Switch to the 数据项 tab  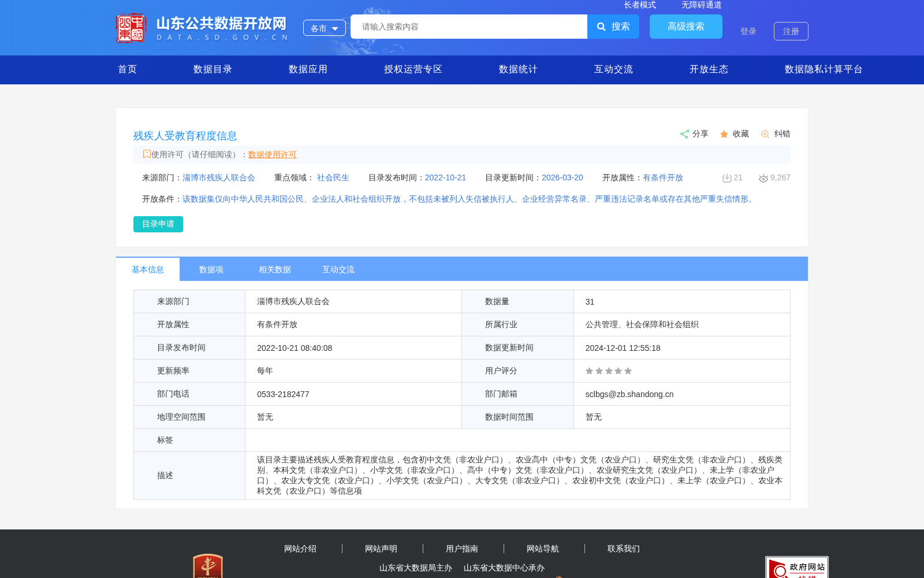point(211,269)
